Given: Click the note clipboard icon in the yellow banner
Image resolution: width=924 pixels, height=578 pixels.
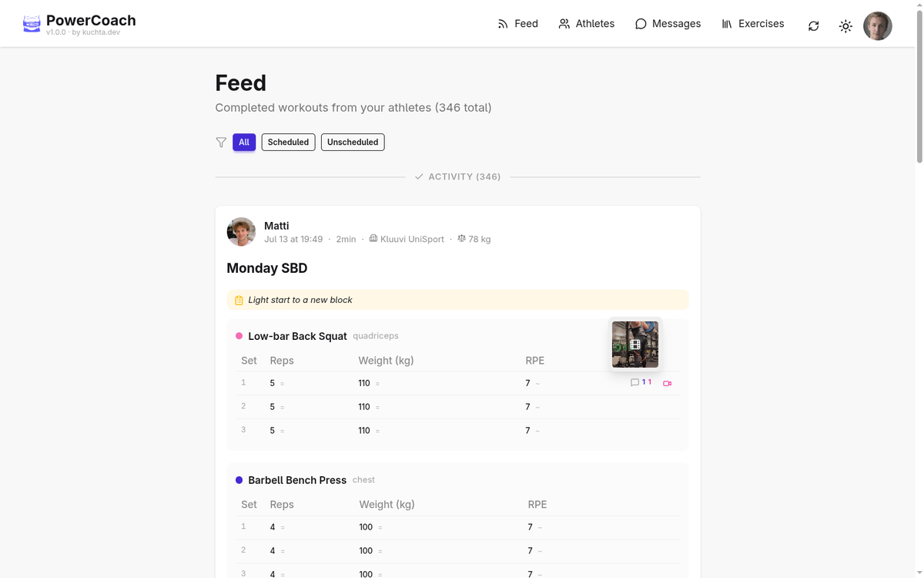Looking at the screenshot, I should pyautogui.click(x=239, y=301).
